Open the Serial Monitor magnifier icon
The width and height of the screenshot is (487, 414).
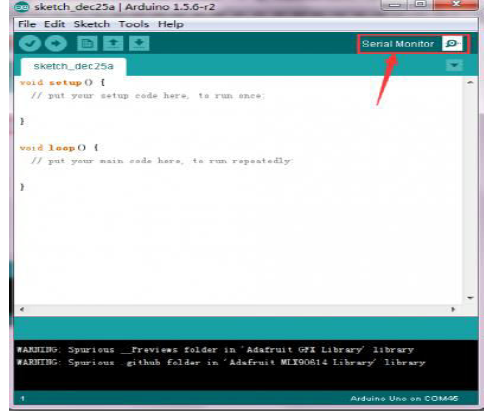452,43
